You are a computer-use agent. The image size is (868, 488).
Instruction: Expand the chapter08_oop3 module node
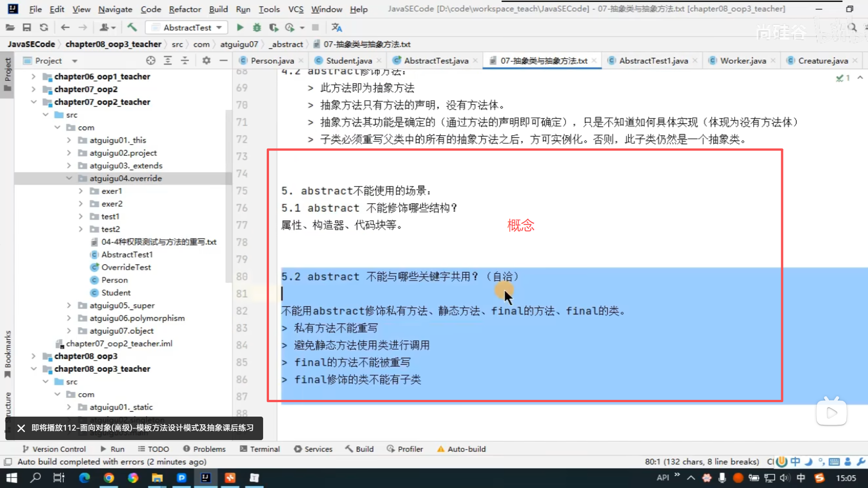pyautogui.click(x=34, y=357)
